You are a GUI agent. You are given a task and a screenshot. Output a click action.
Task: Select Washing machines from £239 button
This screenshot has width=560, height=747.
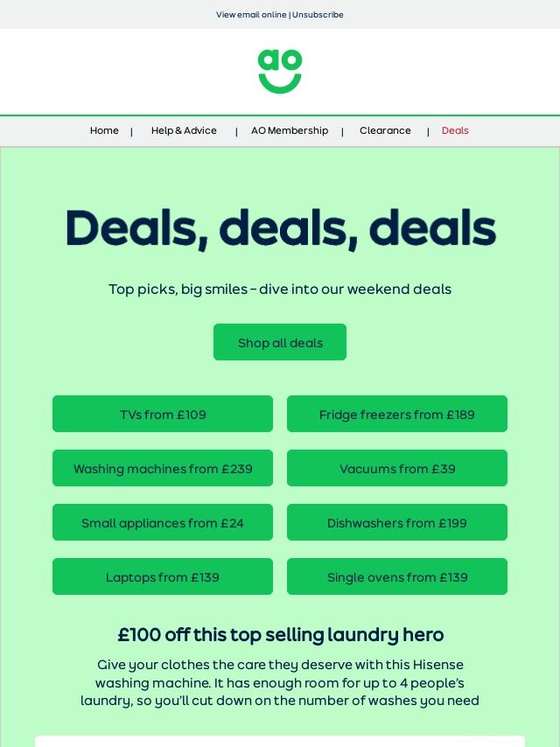(x=163, y=468)
